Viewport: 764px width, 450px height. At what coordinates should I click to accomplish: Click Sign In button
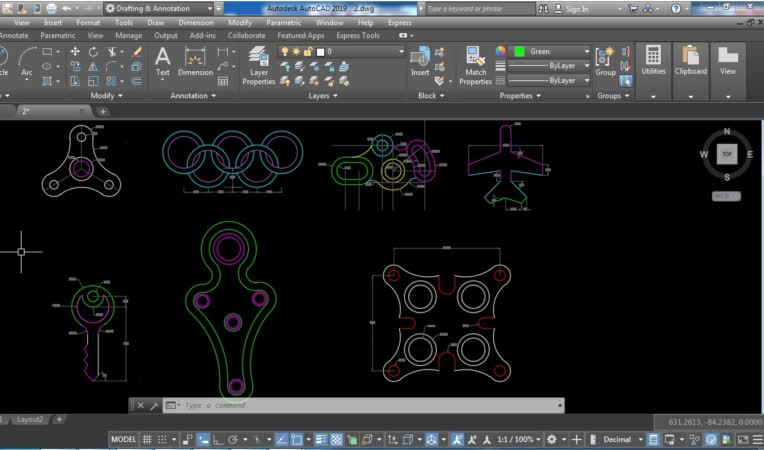coord(572,9)
